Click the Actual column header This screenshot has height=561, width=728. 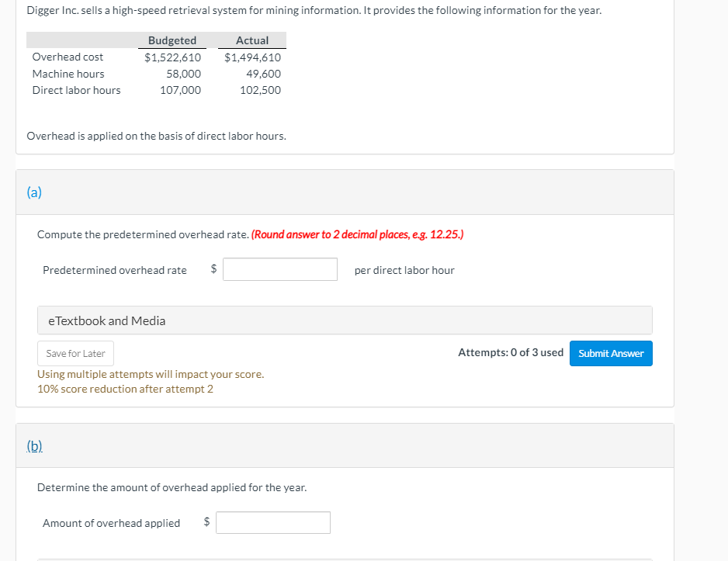pos(252,40)
